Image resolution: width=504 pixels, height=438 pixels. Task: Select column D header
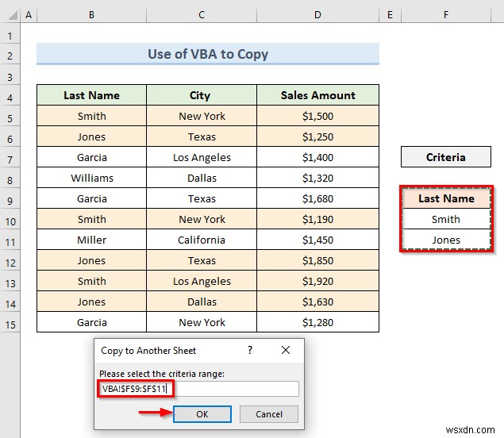pos(317,15)
